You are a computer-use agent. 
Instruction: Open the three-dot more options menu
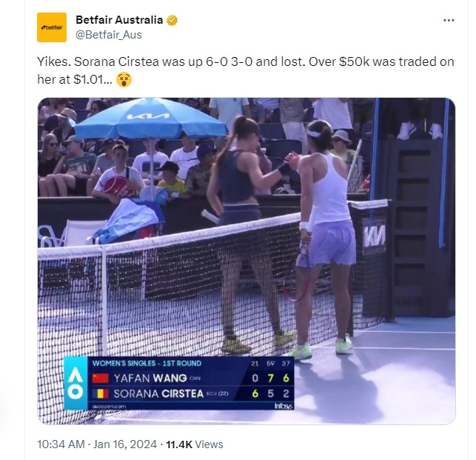[449, 20]
